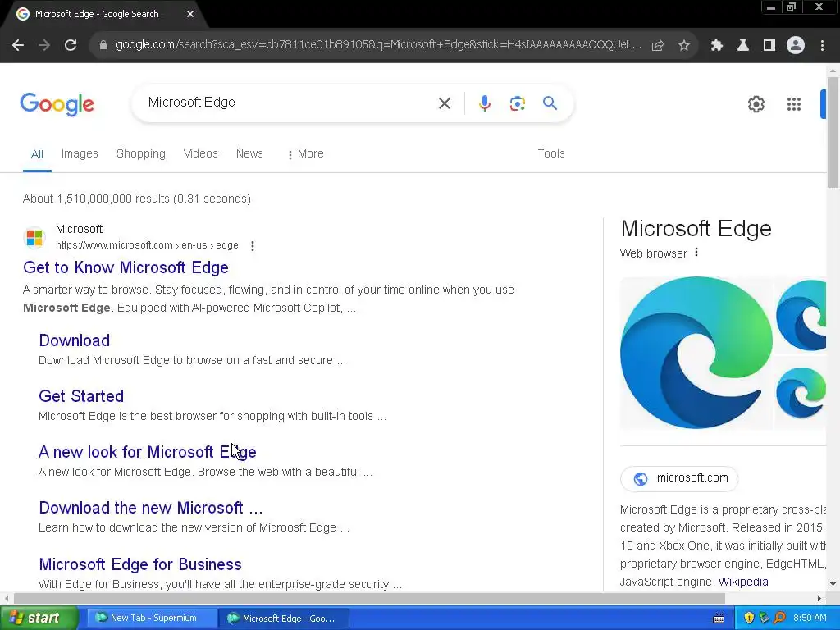The image size is (840, 630).
Task: Click the horizontal scrollbar right arrow
Action: (819, 598)
